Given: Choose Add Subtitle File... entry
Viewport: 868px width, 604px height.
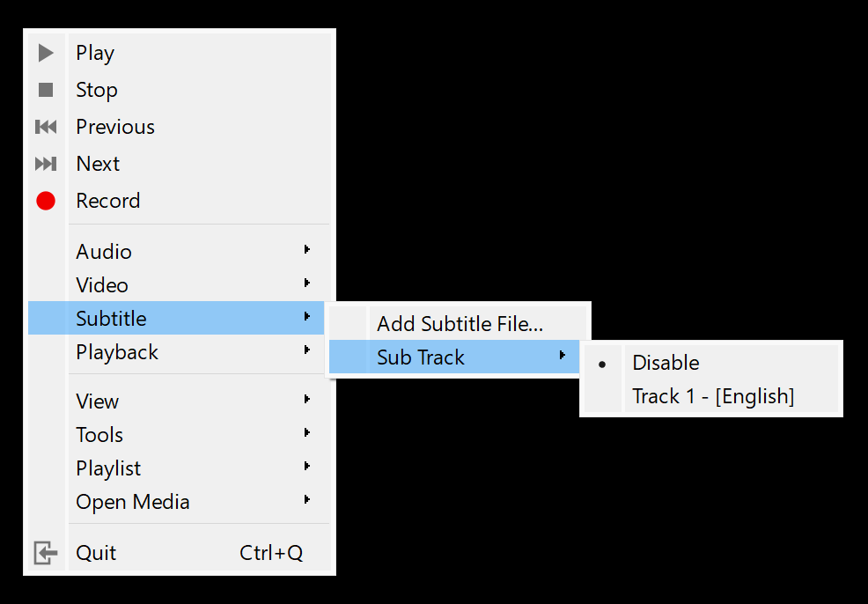Looking at the screenshot, I should 460,324.
